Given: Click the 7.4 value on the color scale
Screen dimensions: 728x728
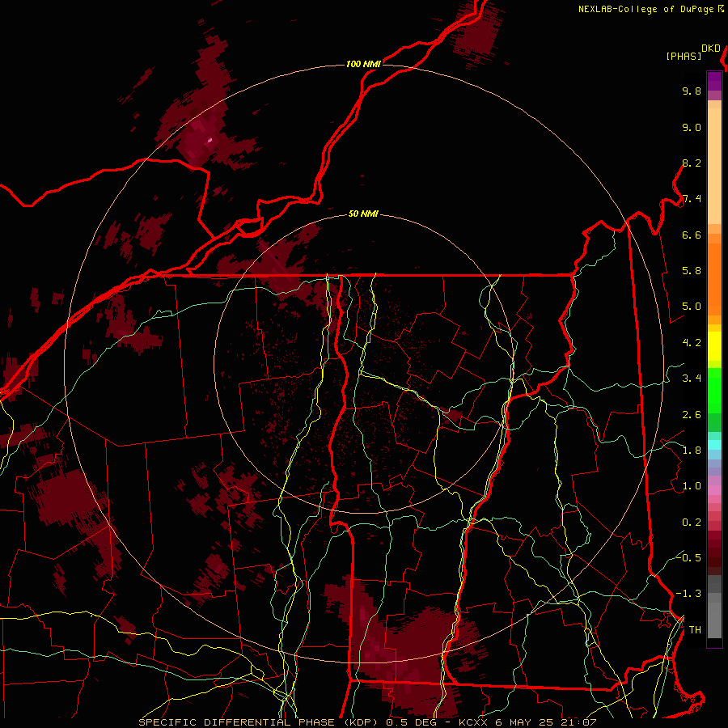Looking at the screenshot, I should (x=692, y=199).
